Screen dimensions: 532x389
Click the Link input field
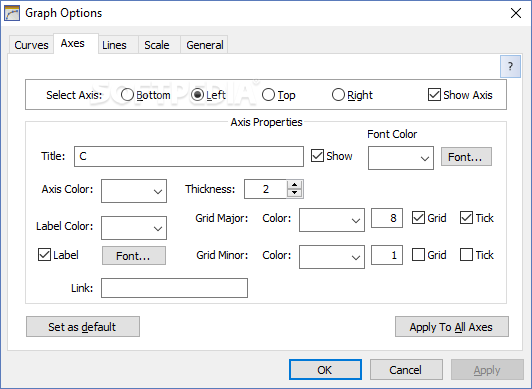(x=174, y=288)
